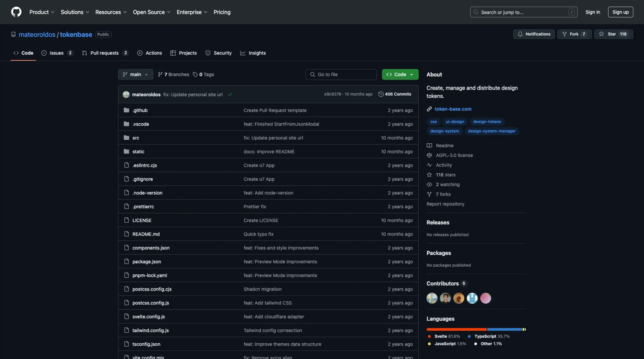The height and width of the screenshot is (359, 644).
Task: Open the token-base.com website link
Action: [x=453, y=109]
